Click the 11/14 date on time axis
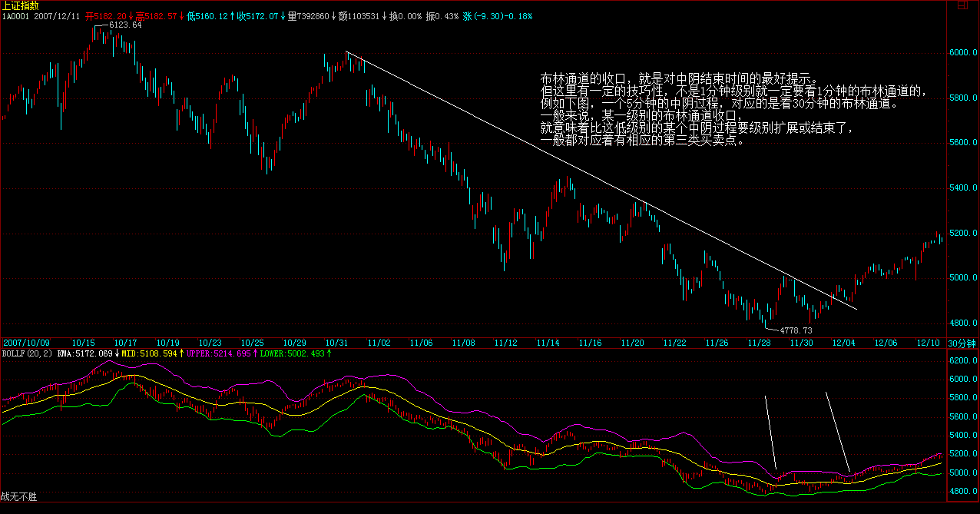Image resolution: width=980 pixels, height=514 pixels. (x=548, y=342)
